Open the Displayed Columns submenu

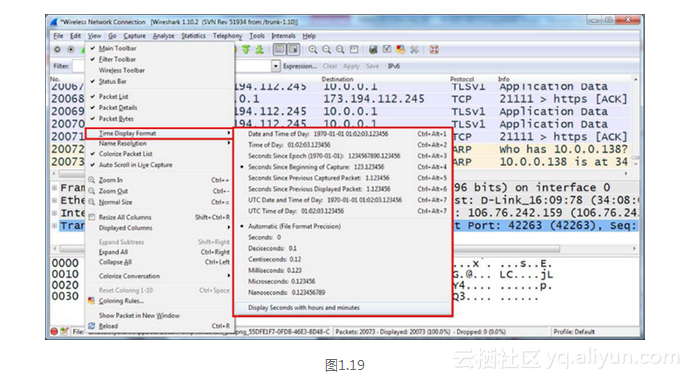[160, 228]
